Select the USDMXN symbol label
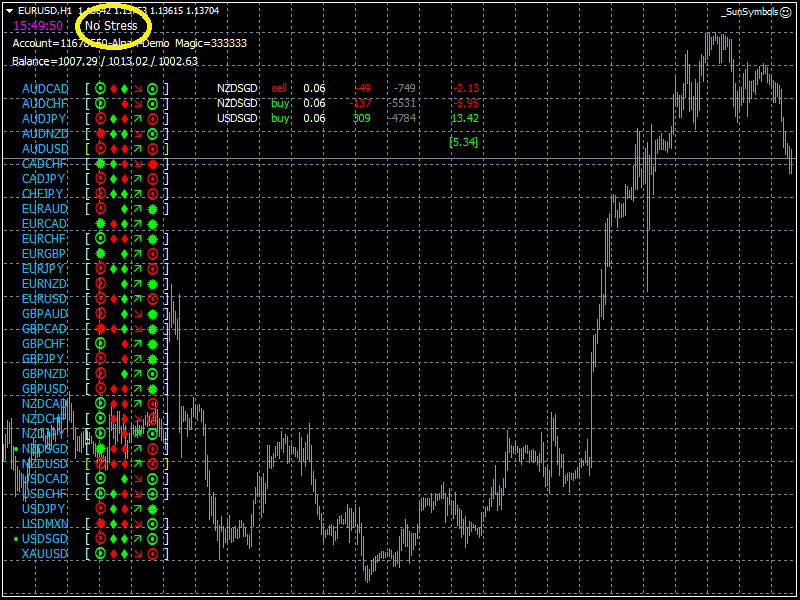This screenshot has width=800, height=600. click(x=45, y=523)
